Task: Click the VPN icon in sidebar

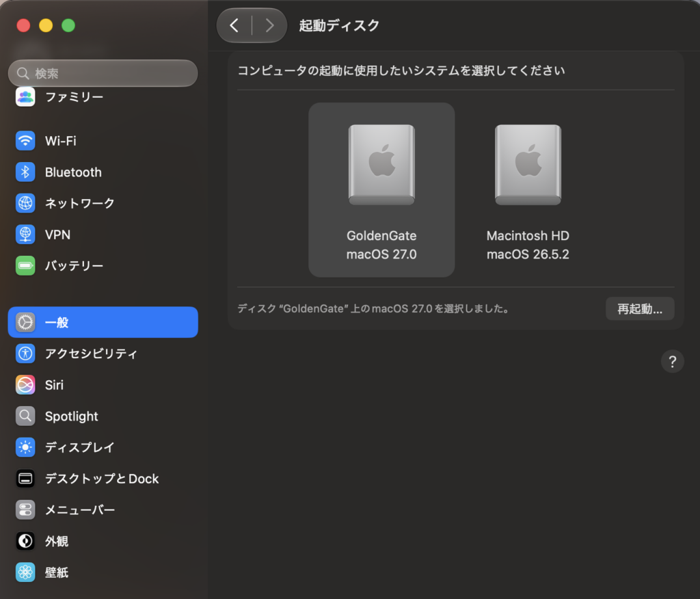Action: click(x=25, y=235)
